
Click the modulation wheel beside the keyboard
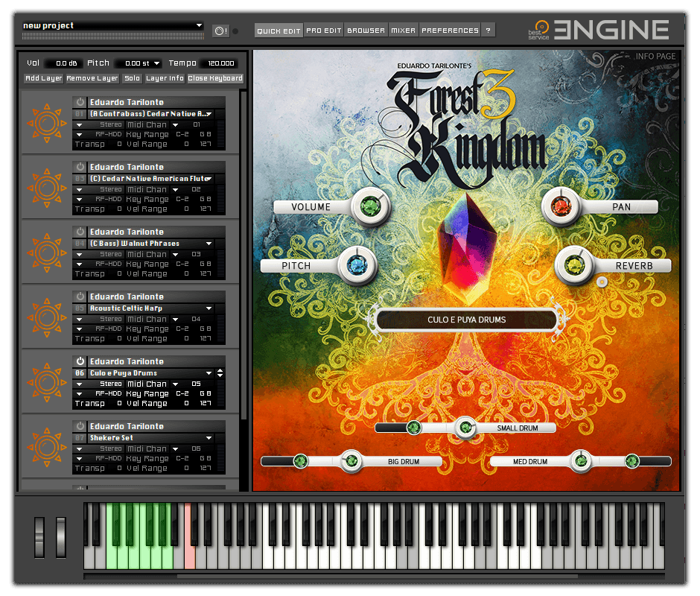61,537
